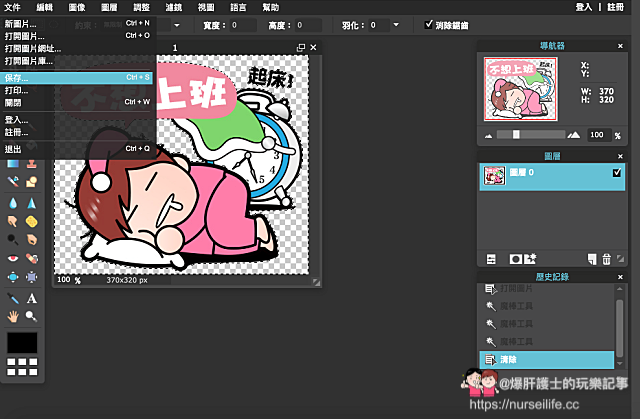Open the 幫助 help menu
The image size is (640, 419).
tap(271, 7)
